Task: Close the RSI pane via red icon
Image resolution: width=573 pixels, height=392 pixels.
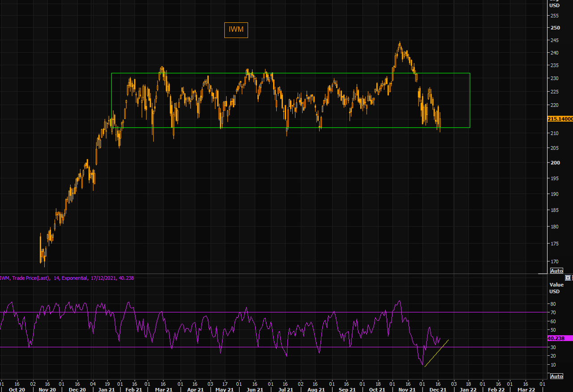Action: (x=572, y=278)
